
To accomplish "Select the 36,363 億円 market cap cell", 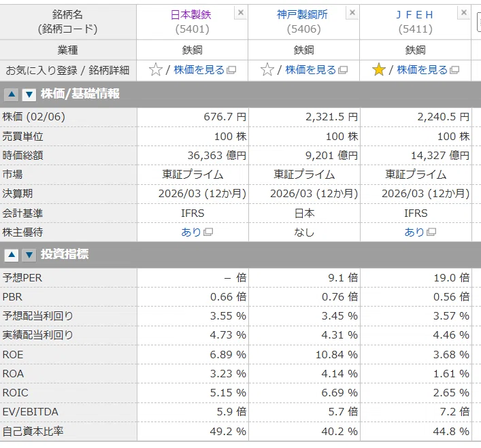I will [193, 156].
